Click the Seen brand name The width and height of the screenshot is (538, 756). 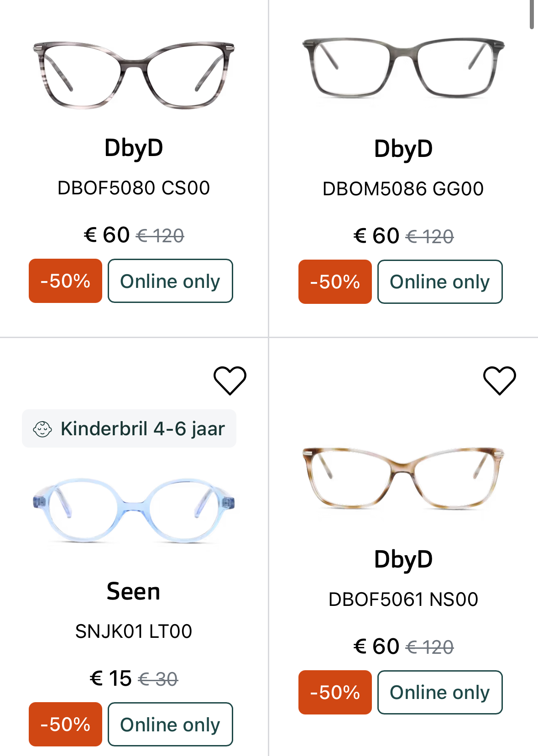tap(134, 592)
